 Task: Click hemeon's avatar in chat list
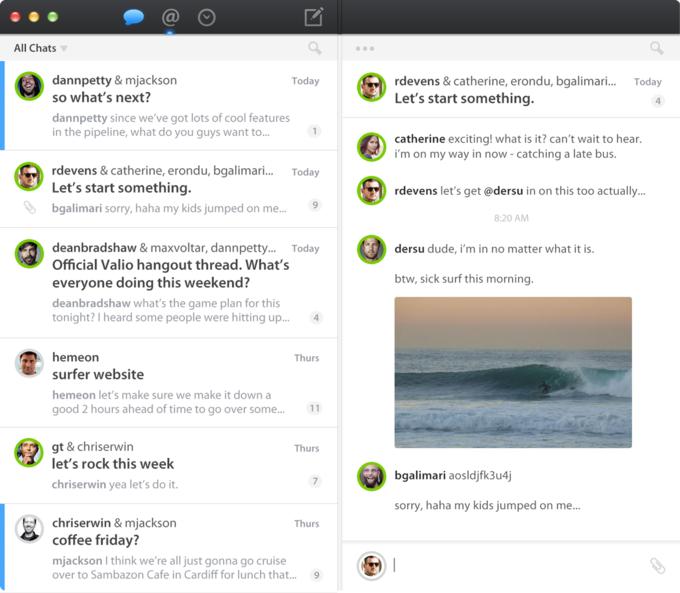click(29, 363)
